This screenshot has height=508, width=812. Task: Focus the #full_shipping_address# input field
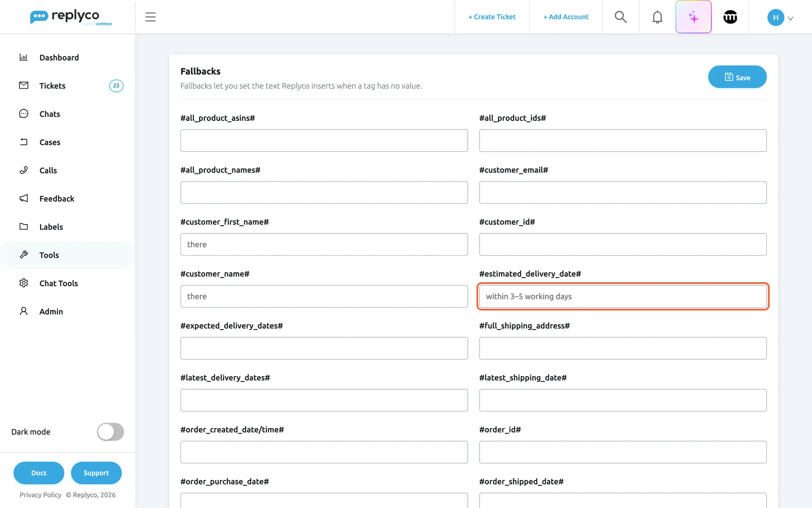623,348
